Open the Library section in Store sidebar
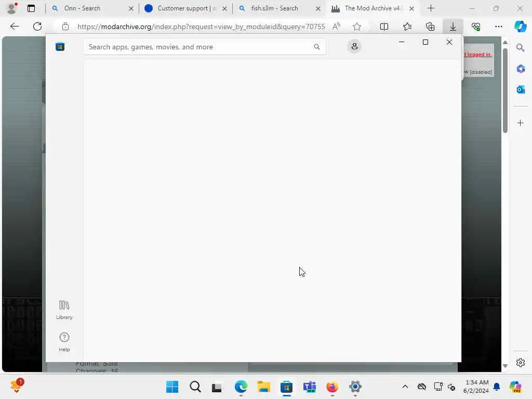The image size is (532, 399). [x=64, y=310]
